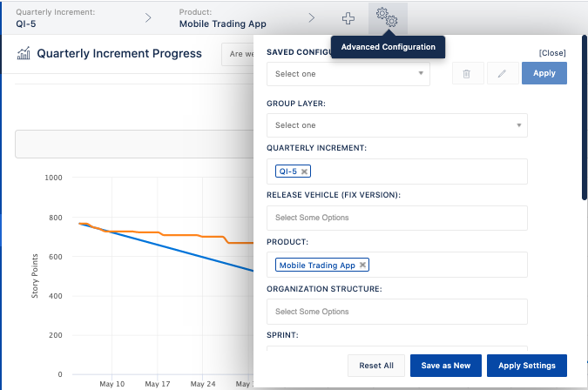Click the 'Are we' dropdown beside title
Screen dimensions: 588x390
pyautogui.click(x=238, y=54)
